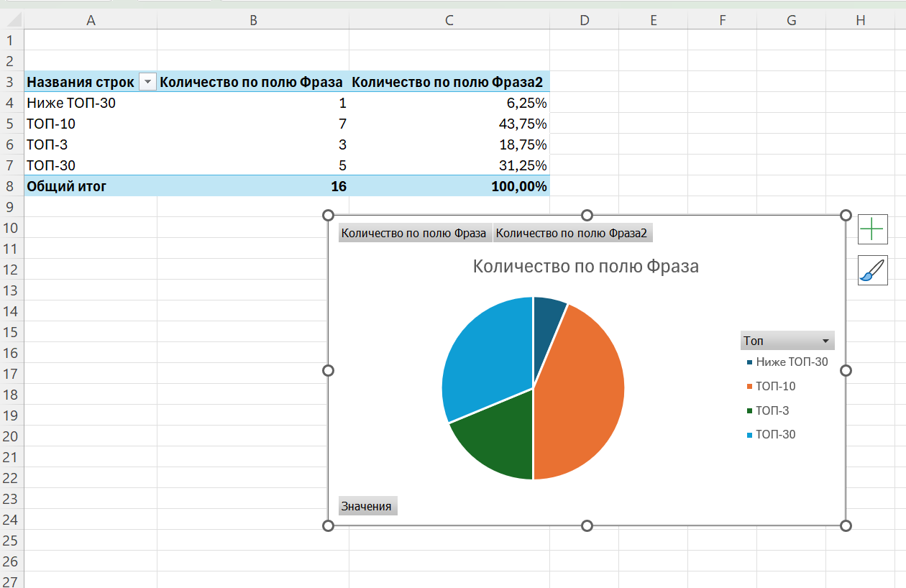906x588 pixels.
Task: Select the Общий итог cell
Action: coord(91,186)
